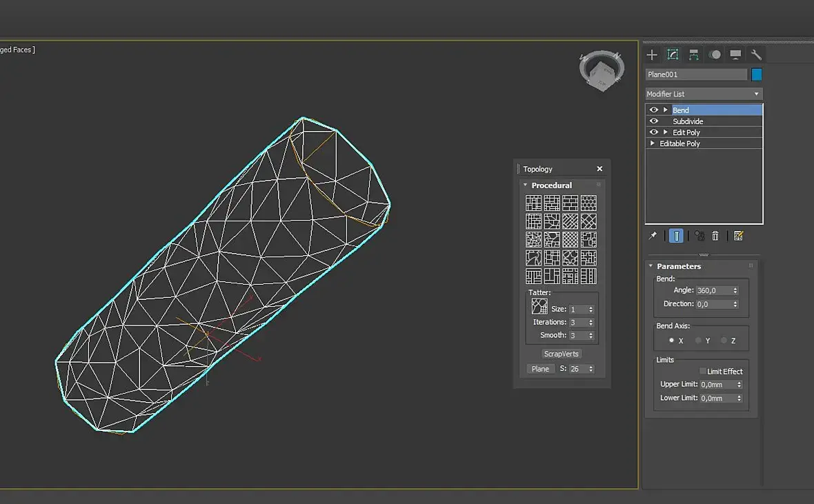Screen dimensions: 814x504
Task: Expand the Edit Poly modifier arrow
Action: 665,132
